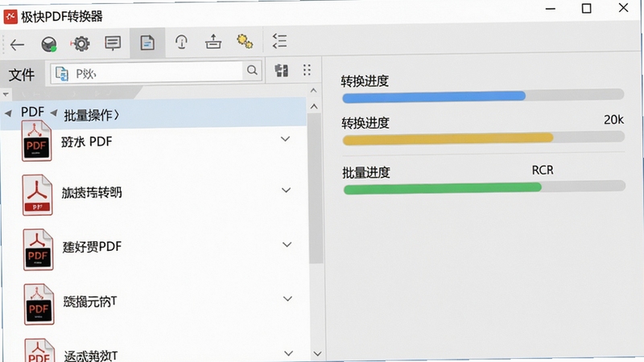Image resolution: width=644 pixels, height=362 pixels.
Task: Click the upload tray toolbar icon
Action: coord(213,42)
